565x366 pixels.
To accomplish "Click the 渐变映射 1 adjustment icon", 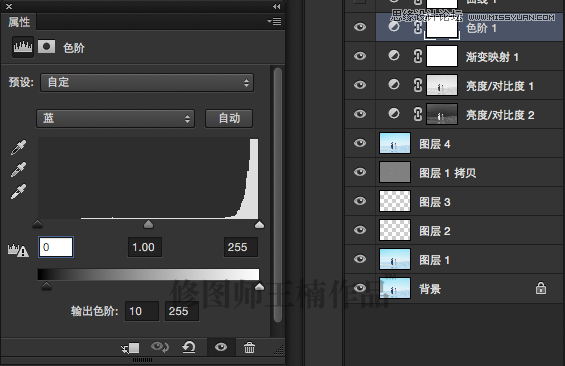I will click(x=394, y=55).
